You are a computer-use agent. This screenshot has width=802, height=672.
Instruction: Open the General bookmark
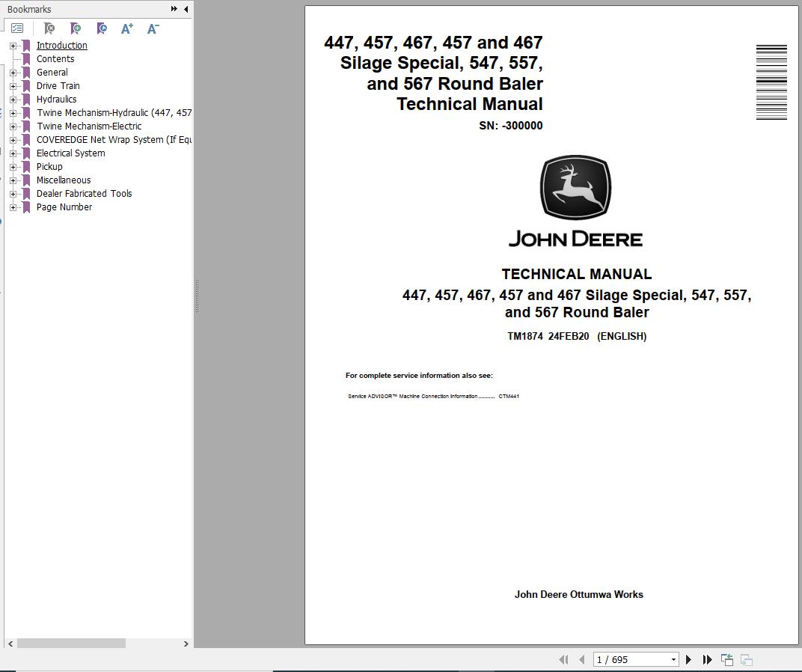pyautogui.click(x=52, y=72)
